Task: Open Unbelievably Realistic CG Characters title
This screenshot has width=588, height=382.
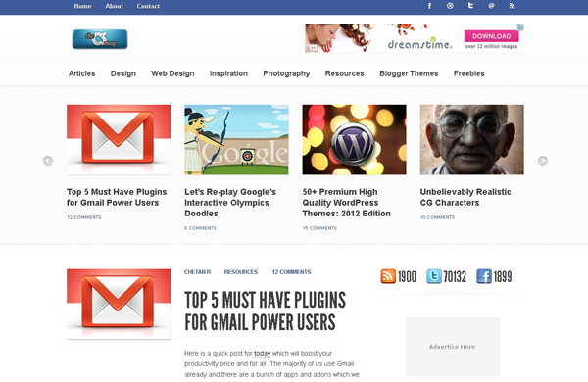Action: tap(465, 197)
